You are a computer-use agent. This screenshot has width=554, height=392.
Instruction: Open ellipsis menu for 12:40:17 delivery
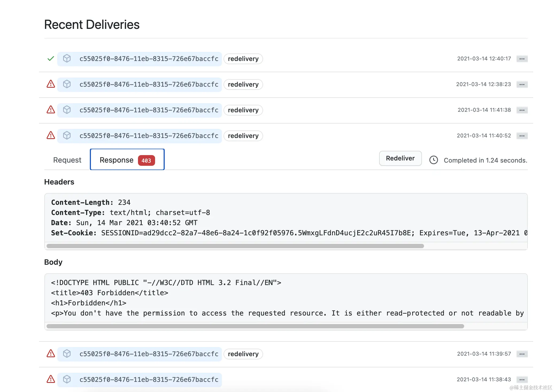(x=522, y=59)
